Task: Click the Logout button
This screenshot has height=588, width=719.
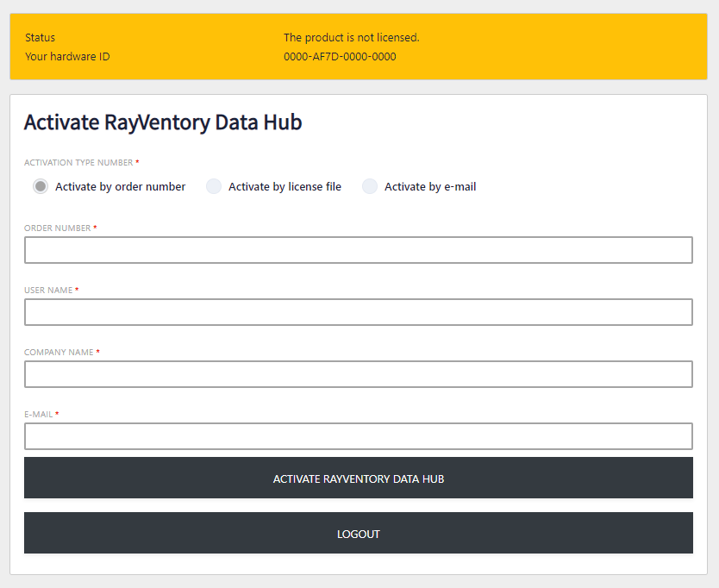Action: coord(359,534)
